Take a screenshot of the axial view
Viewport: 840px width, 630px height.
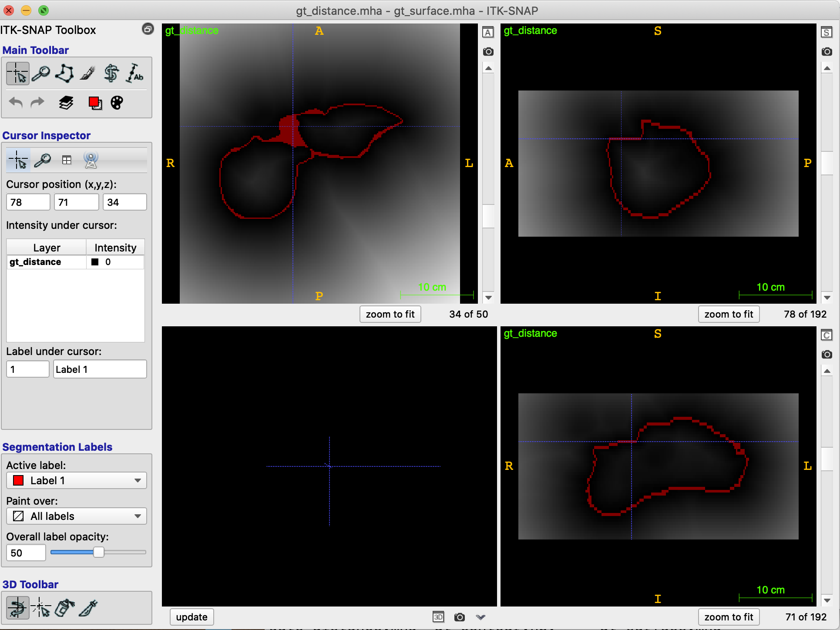coord(488,51)
